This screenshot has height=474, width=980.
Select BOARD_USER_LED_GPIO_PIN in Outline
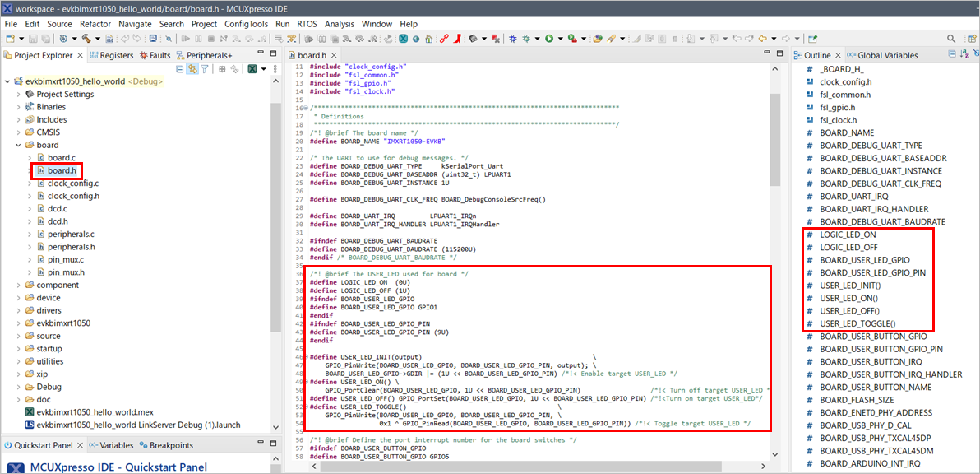coord(872,272)
